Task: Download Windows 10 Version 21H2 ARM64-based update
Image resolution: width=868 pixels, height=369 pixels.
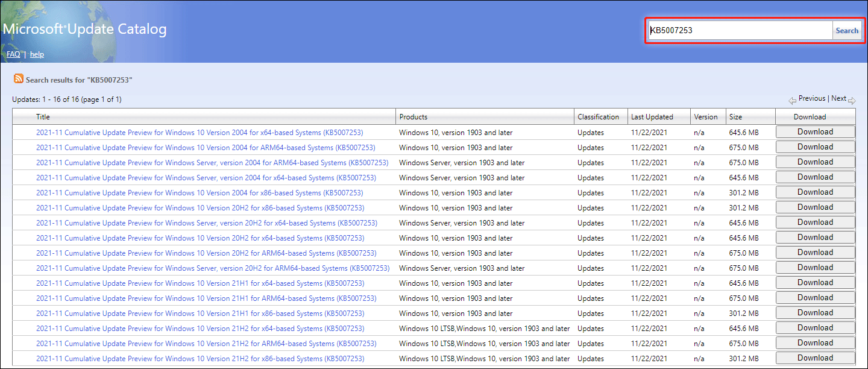Action: tap(815, 343)
